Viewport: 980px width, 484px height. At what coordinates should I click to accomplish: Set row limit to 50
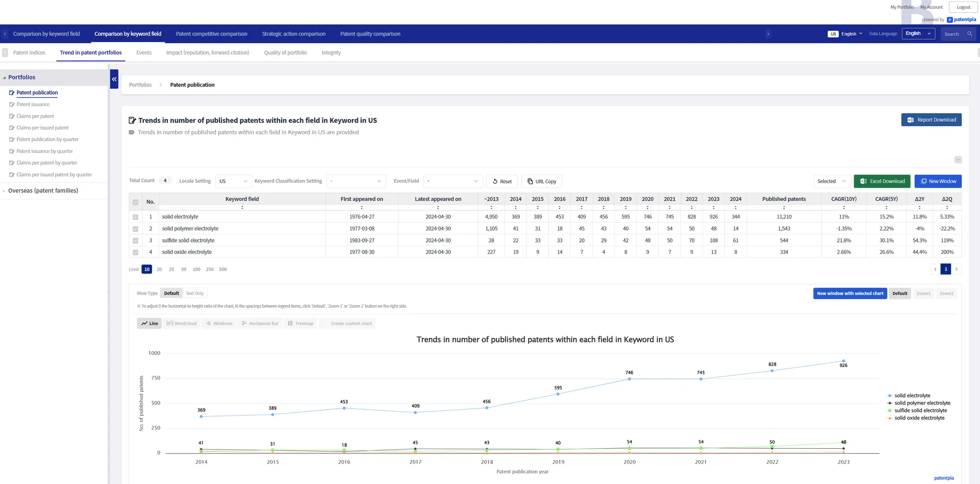coord(184,270)
